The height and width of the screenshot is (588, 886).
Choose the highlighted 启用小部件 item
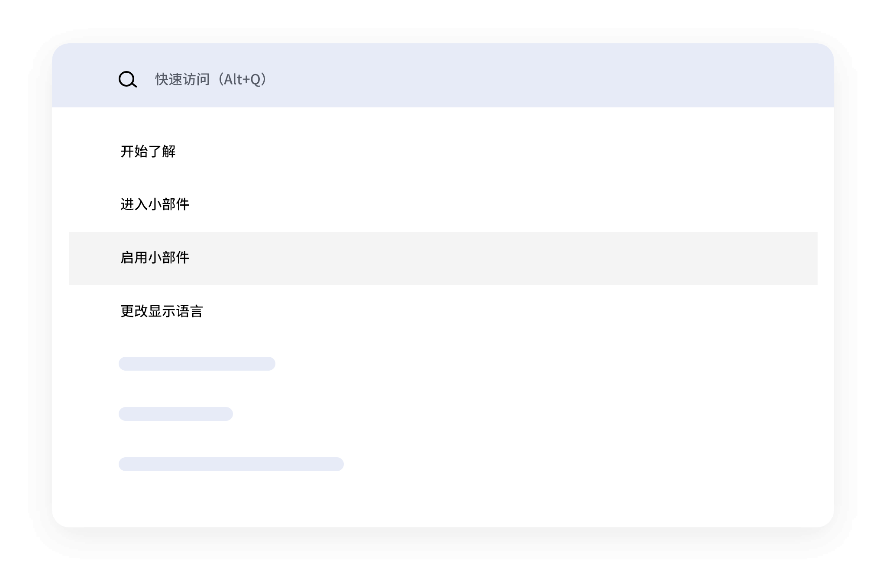[155, 258]
